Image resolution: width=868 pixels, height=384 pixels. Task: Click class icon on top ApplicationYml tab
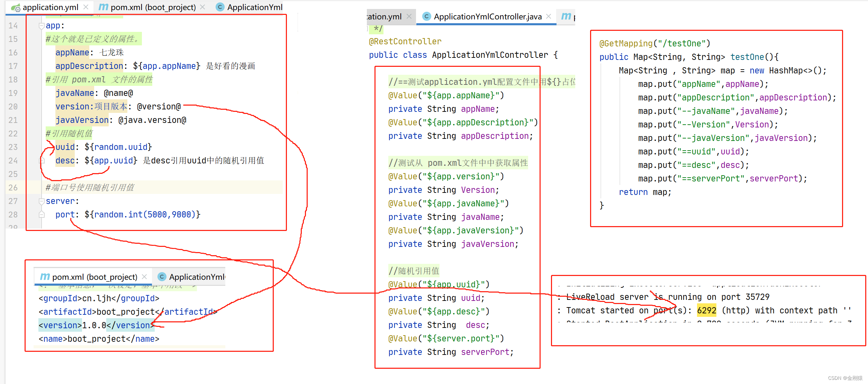[220, 7]
